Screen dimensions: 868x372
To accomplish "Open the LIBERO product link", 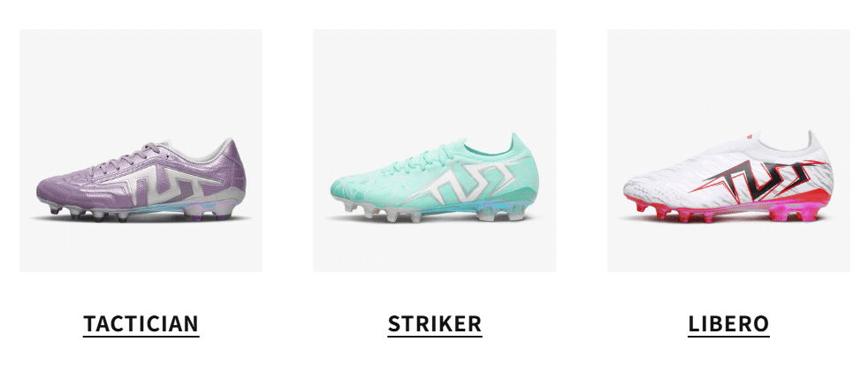I will pos(728,323).
